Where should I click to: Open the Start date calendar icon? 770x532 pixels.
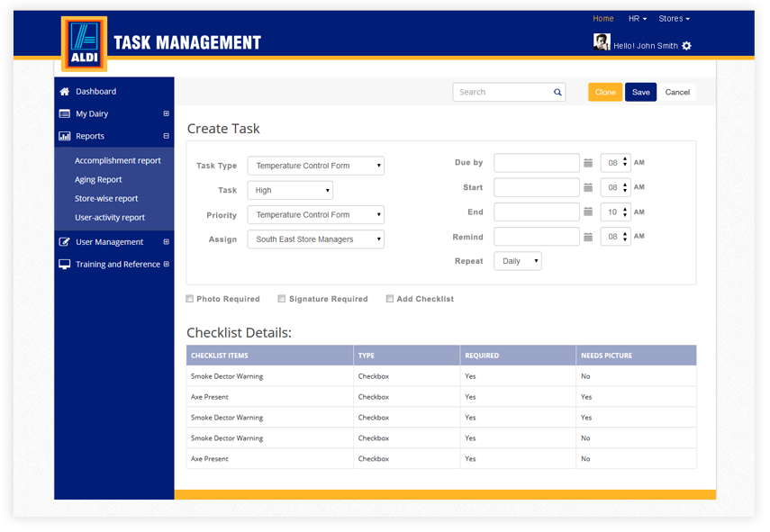[588, 187]
